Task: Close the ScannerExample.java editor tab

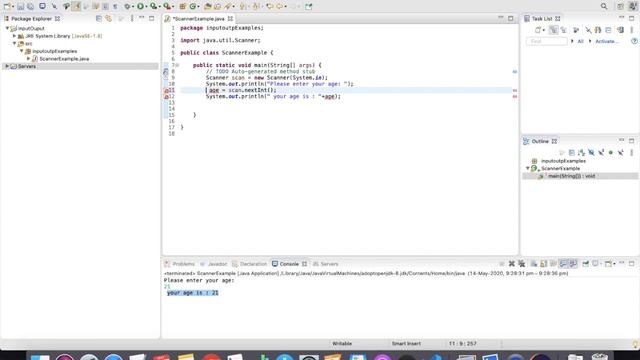Action: coord(230,19)
